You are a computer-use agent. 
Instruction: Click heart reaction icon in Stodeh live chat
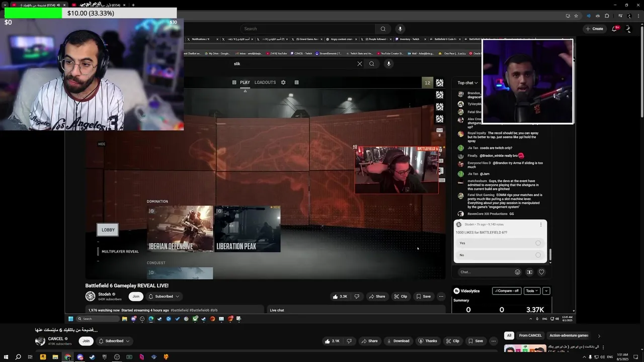(x=541, y=272)
